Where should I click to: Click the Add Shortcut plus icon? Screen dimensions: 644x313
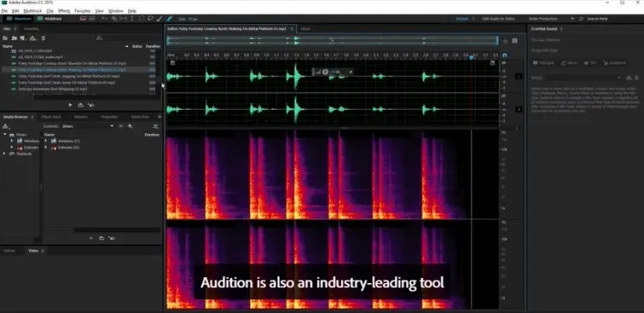click(131, 126)
